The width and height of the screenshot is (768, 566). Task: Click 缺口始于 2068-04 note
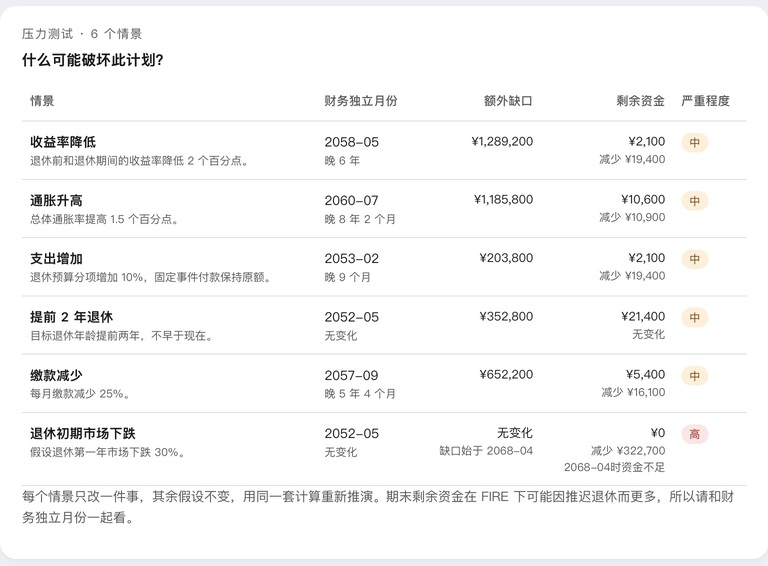click(486, 450)
